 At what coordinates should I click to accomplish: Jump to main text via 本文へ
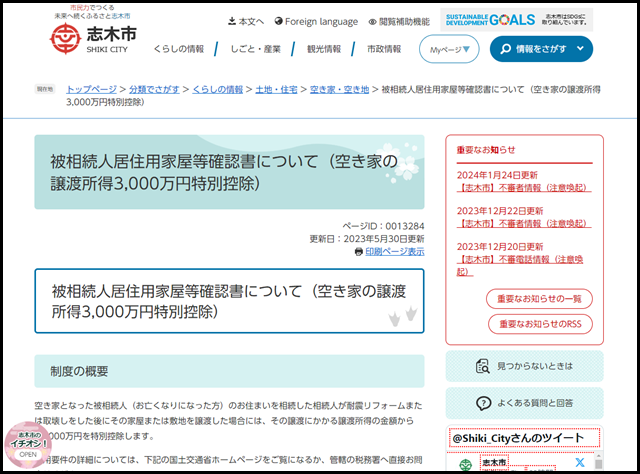point(246,21)
